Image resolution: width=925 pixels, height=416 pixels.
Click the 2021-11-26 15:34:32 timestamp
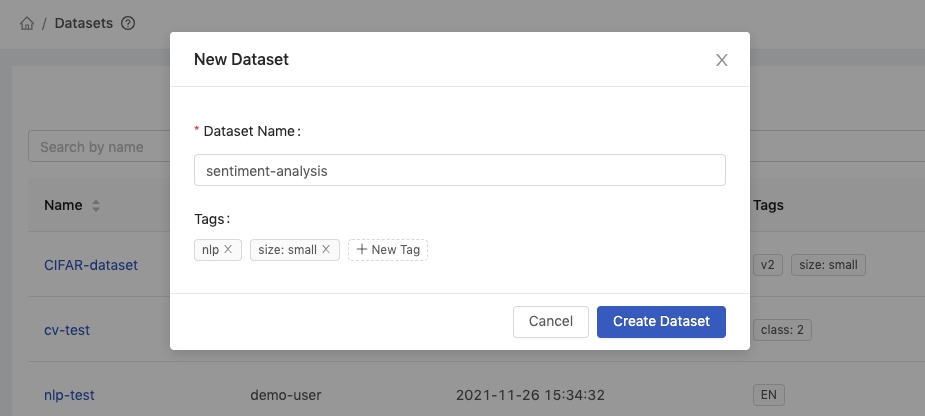tap(530, 395)
